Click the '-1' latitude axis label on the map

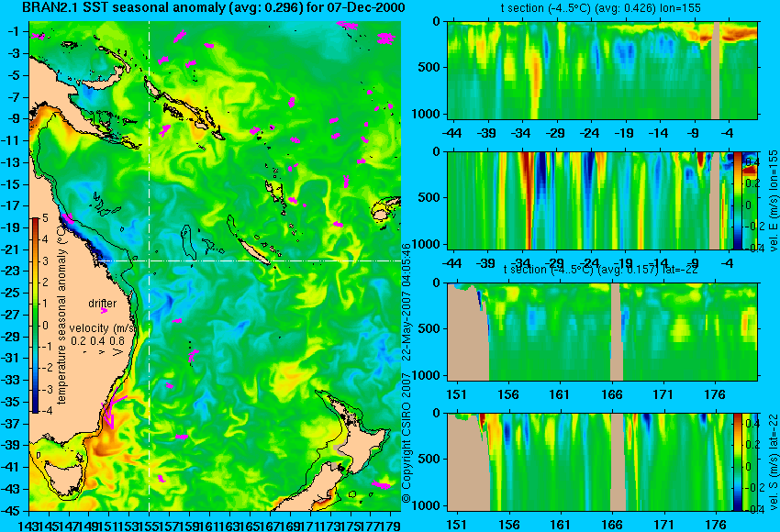pos(13,31)
